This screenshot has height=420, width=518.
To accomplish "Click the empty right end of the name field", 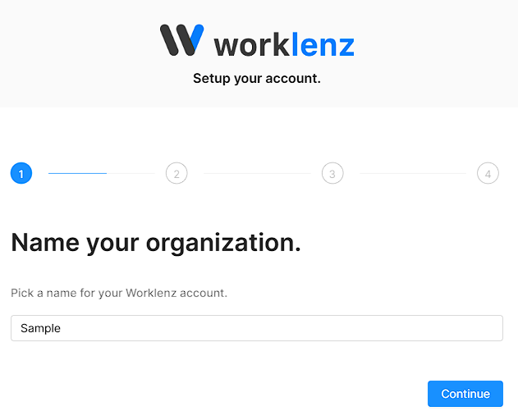I will coord(460,328).
